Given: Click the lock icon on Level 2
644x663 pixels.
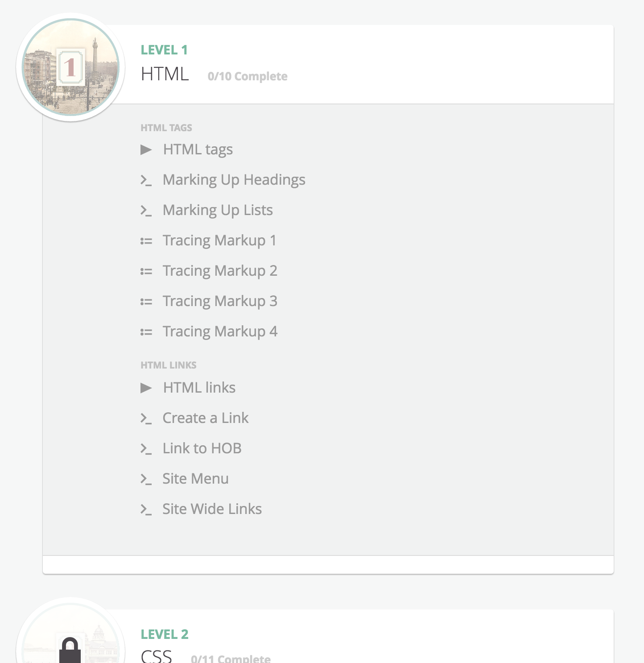Looking at the screenshot, I should pos(70,651).
